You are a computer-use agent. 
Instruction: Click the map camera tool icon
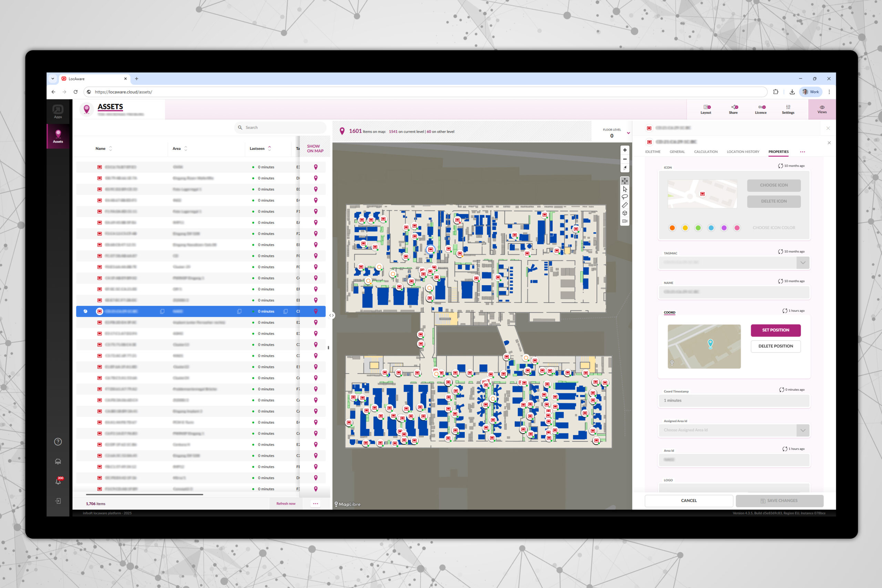(x=624, y=221)
